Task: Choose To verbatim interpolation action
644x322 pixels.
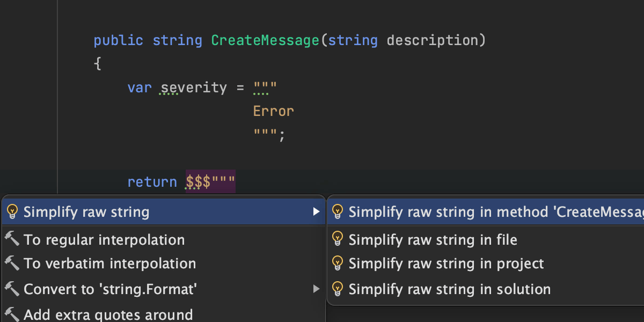Action: 109,264
